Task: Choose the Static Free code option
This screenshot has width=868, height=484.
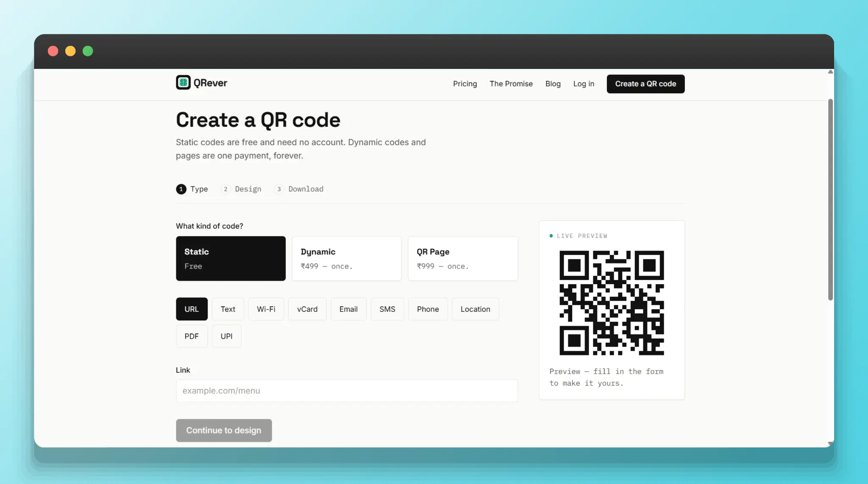Action: 231,258
